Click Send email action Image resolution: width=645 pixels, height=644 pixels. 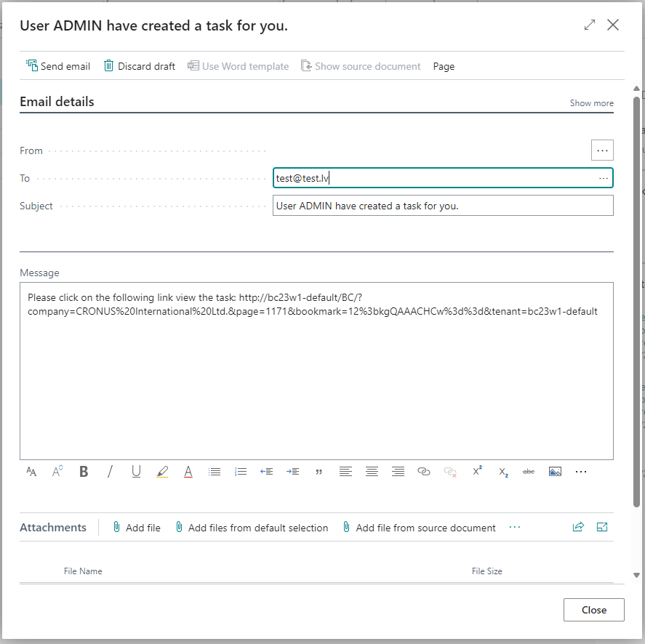58,66
